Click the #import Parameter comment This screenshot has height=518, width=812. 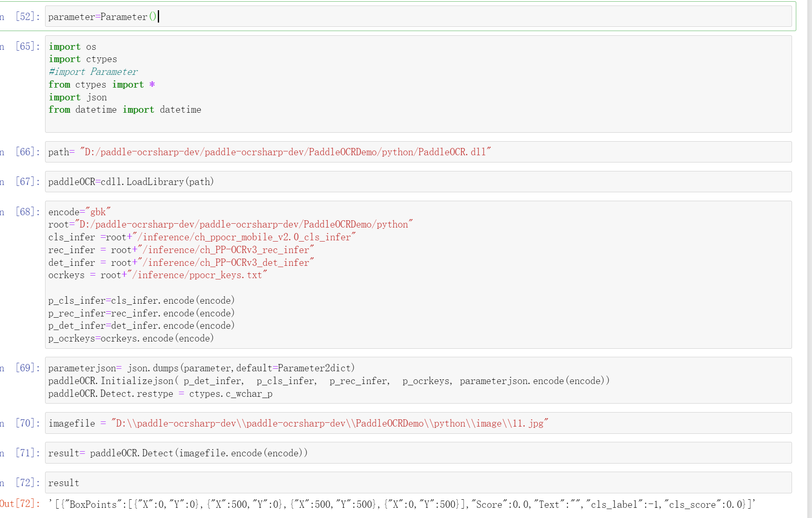93,71
